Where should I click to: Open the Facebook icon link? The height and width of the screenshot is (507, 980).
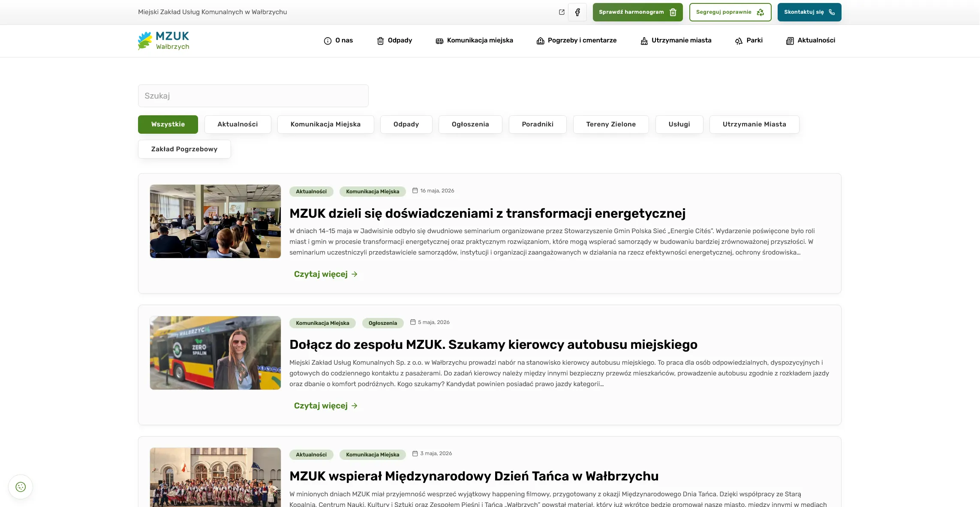(577, 12)
